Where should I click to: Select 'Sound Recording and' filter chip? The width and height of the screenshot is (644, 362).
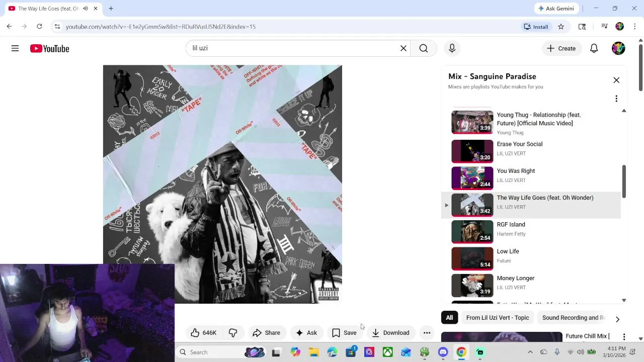573,318
